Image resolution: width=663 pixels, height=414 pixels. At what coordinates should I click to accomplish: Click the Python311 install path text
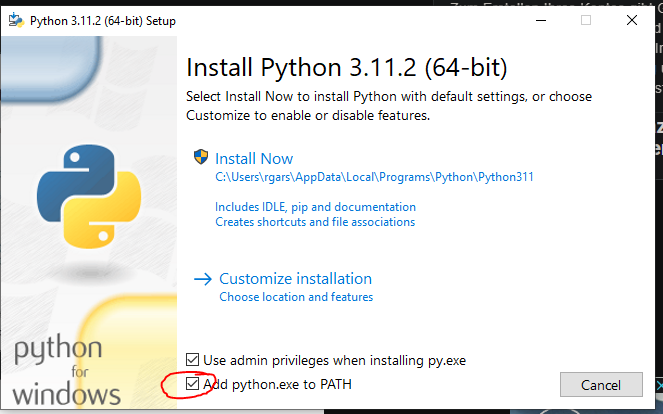(x=374, y=177)
